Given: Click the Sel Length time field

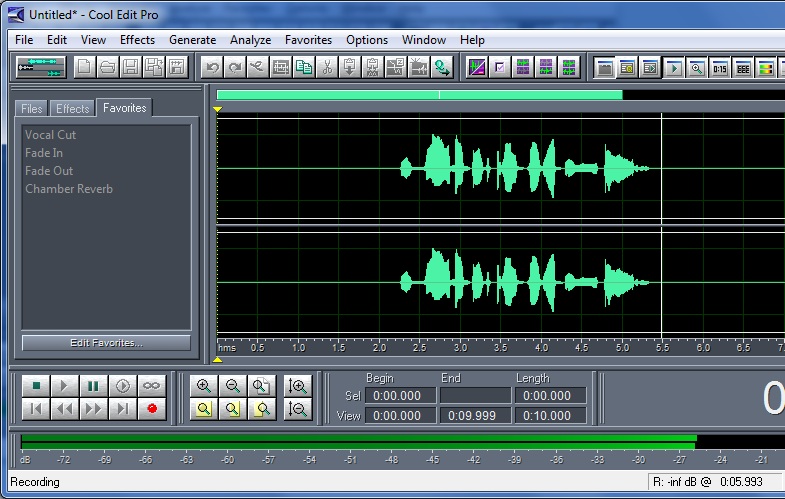Looking at the screenshot, I should pyautogui.click(x=551, y=395).
